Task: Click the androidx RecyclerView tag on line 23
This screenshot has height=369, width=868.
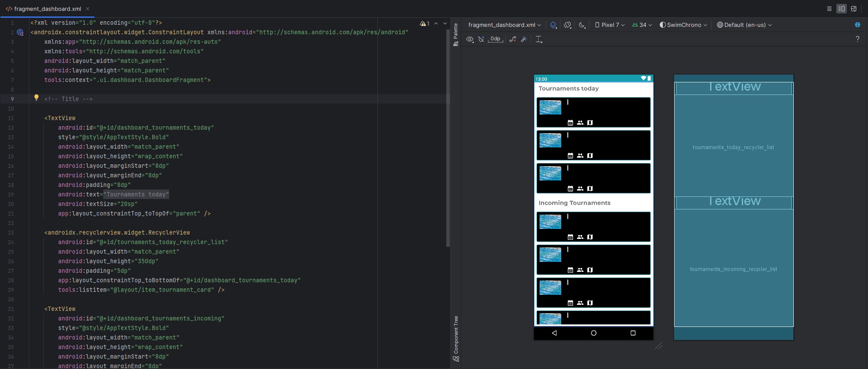Action: [x=117, y=233]
